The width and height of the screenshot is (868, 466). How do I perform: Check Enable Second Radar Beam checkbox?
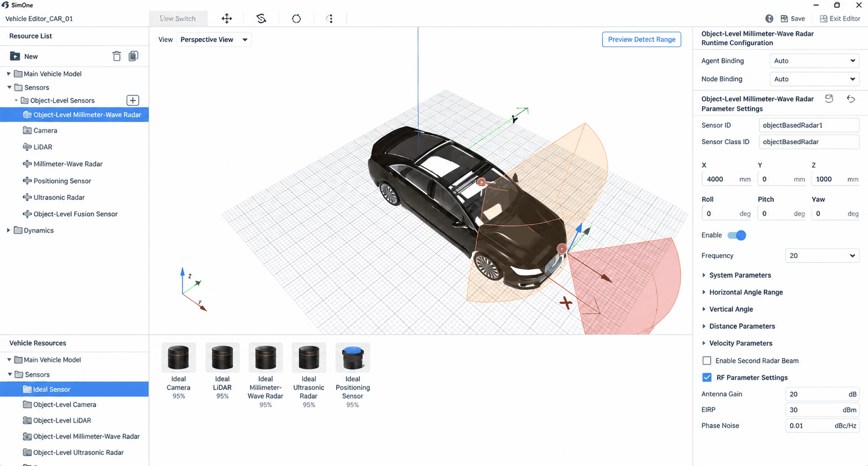pyautogui.click(x=707, y=361)
